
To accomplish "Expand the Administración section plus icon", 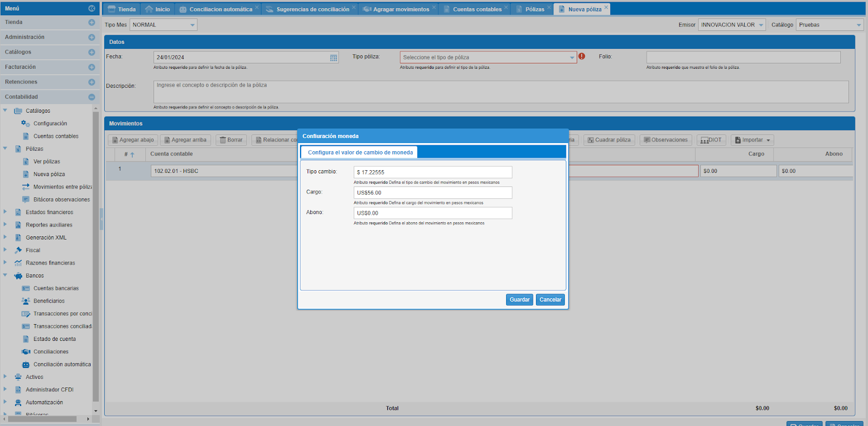I will point(92,37).
